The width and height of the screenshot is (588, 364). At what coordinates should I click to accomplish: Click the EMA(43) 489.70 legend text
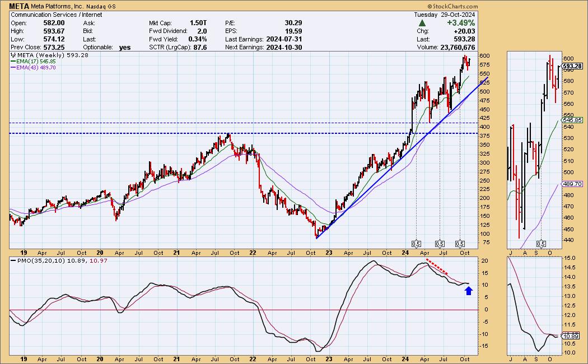click(x=36, y=68)
